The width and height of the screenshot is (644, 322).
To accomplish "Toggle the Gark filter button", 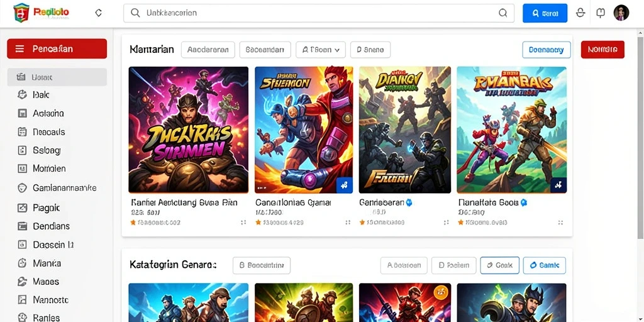I will [x=499, y=265].
